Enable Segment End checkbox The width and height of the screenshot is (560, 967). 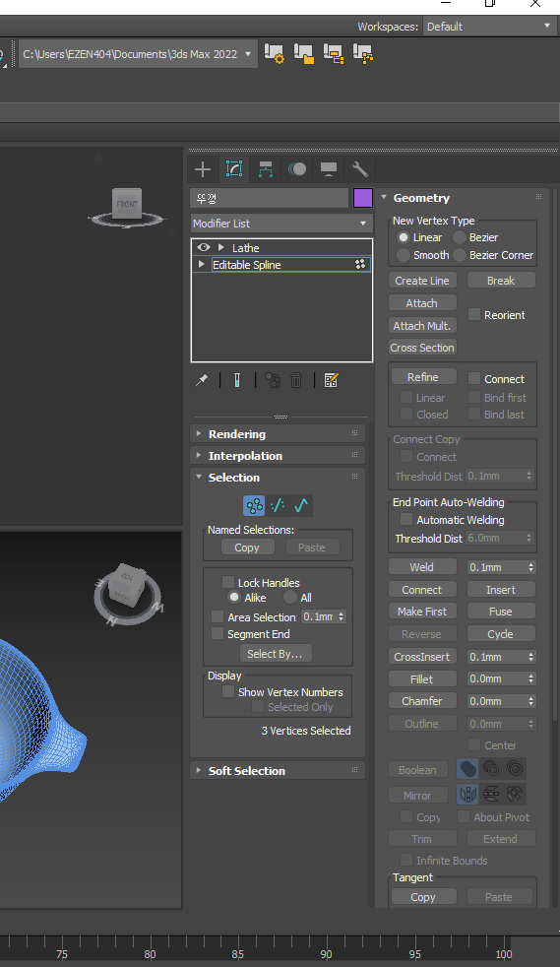click(x=217, y=633)
